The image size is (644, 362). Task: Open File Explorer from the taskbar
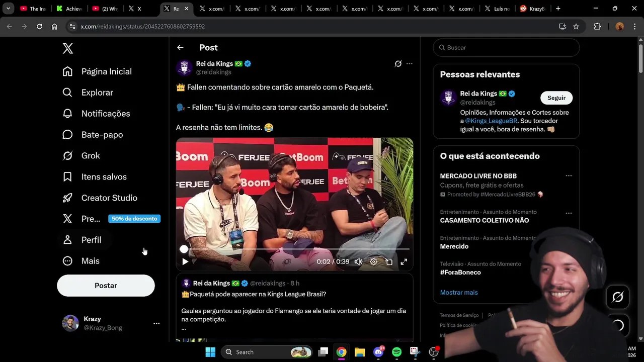point(360,352)
